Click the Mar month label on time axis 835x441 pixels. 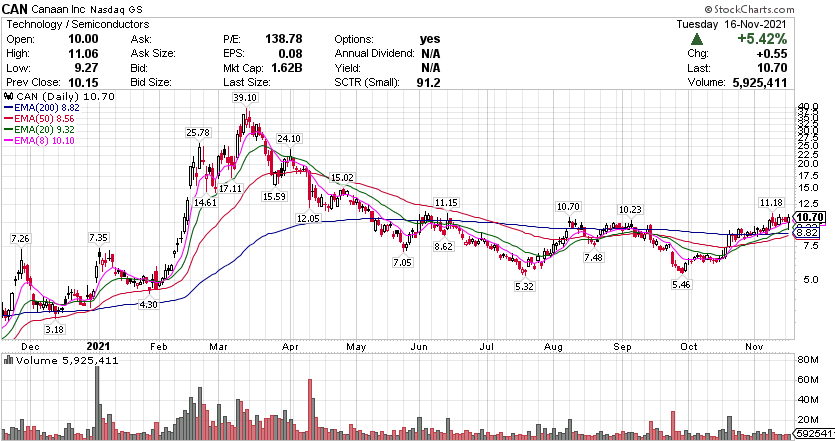218,347
